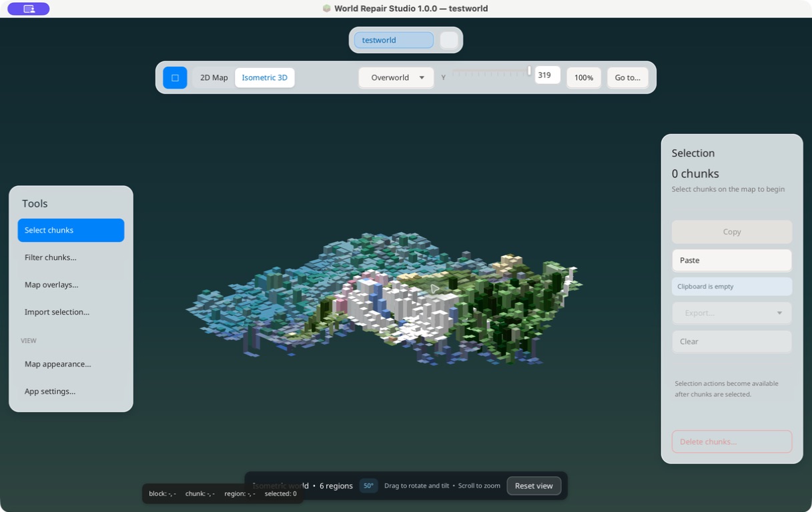Click the Selection panel heading
The width and height of the screenshot is (812, 512).
(x=693, y=153)
